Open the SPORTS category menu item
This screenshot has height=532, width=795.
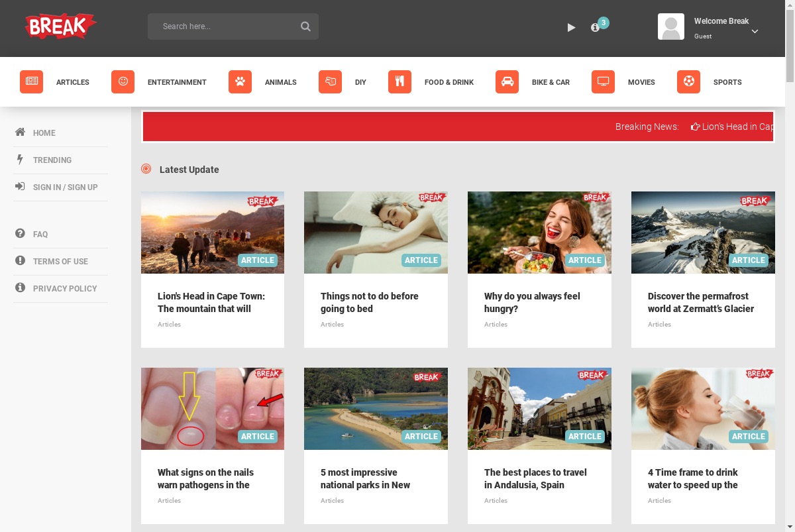(727, 82)
